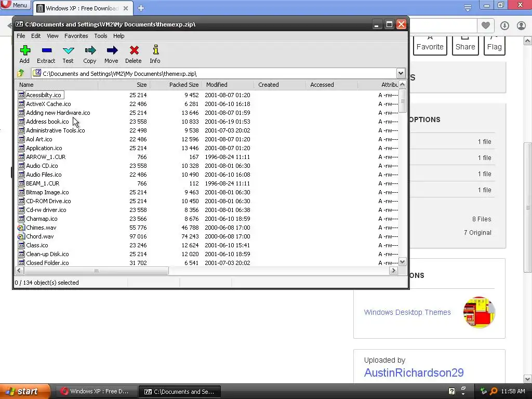Image resolution: width=532 pixels, height=399 pixels.
Task: Click the search tray icon in taskbar
Action: (494, 391)
